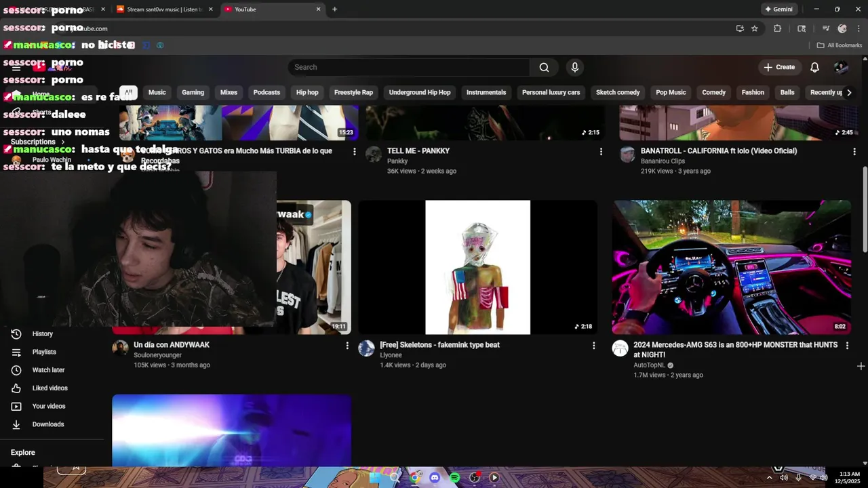Viewport: 868px width, 488px height.
Task: Open options for 2024 Mercedes-AMG S63 video
Action: pos(847,346)
